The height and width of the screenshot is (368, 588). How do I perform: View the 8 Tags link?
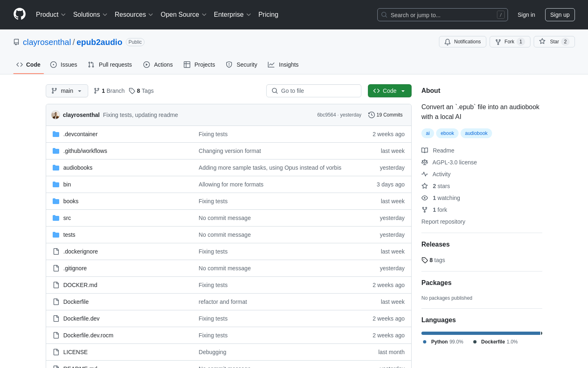tap(141, 91)
